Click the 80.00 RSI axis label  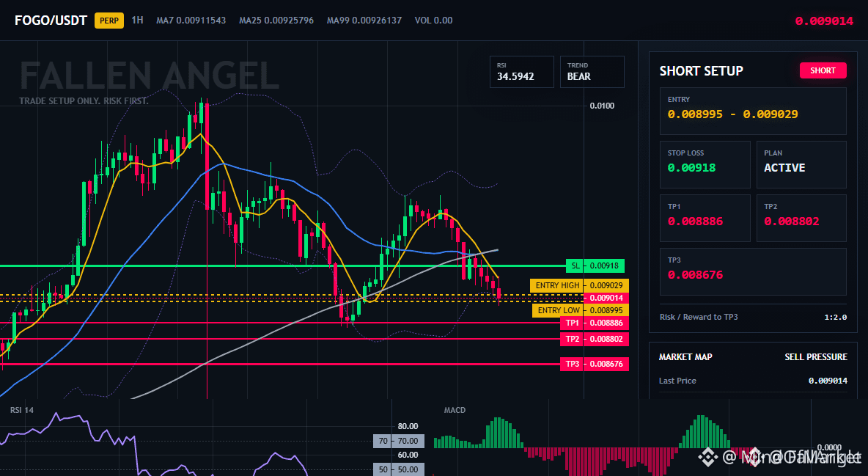pos(408,426)
